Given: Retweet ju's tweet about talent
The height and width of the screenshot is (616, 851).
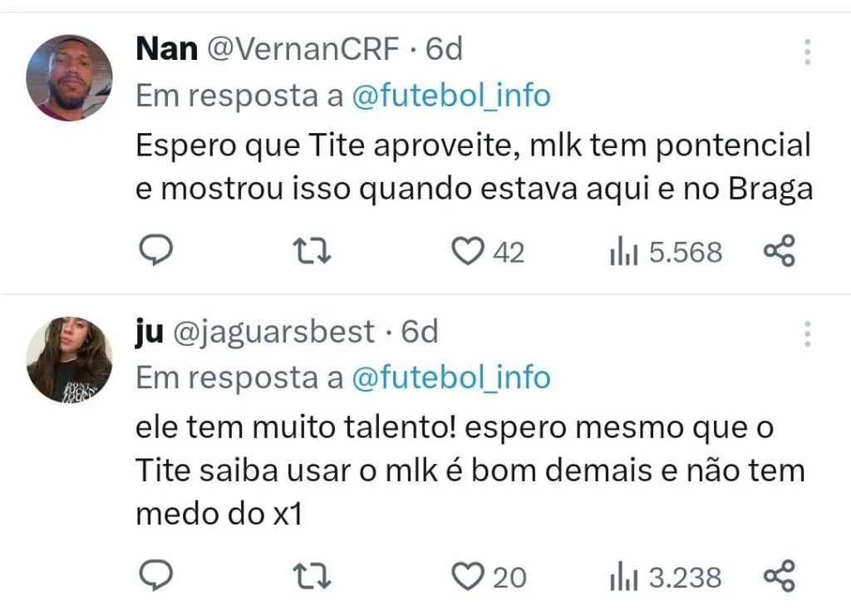Looking at the screenshot, I should pos(314,575).
